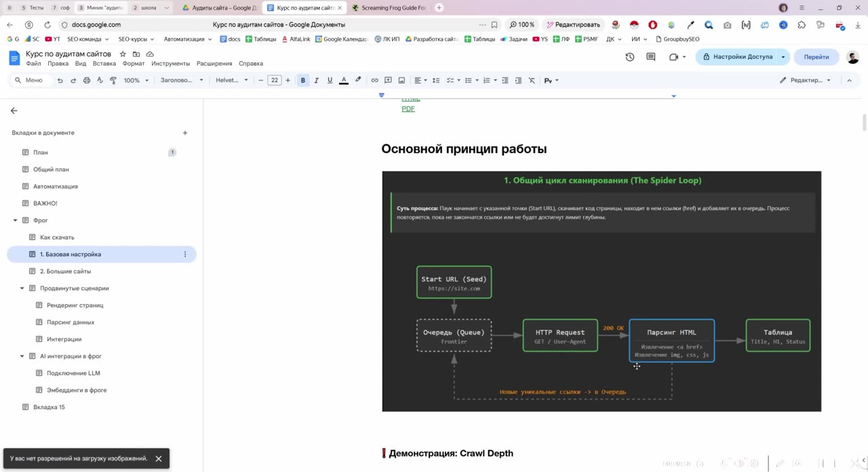Toggle underline formatting
This screenshot has width=868, height=472.
(x=330, y=80)
